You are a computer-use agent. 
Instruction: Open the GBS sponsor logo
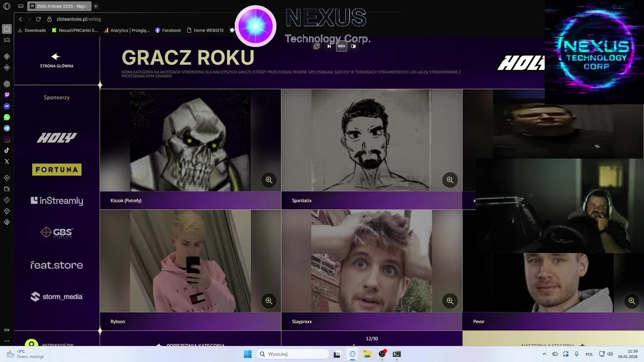pos(56,232)
